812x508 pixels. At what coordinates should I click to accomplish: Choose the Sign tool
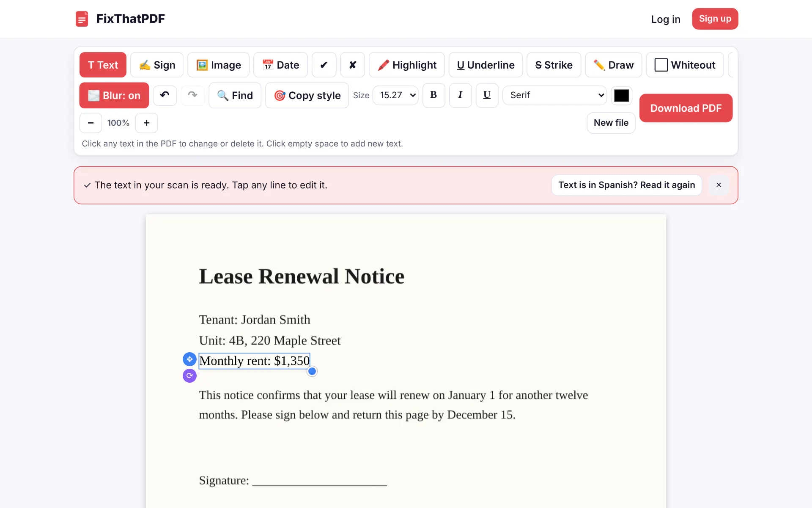coord(157,65)
